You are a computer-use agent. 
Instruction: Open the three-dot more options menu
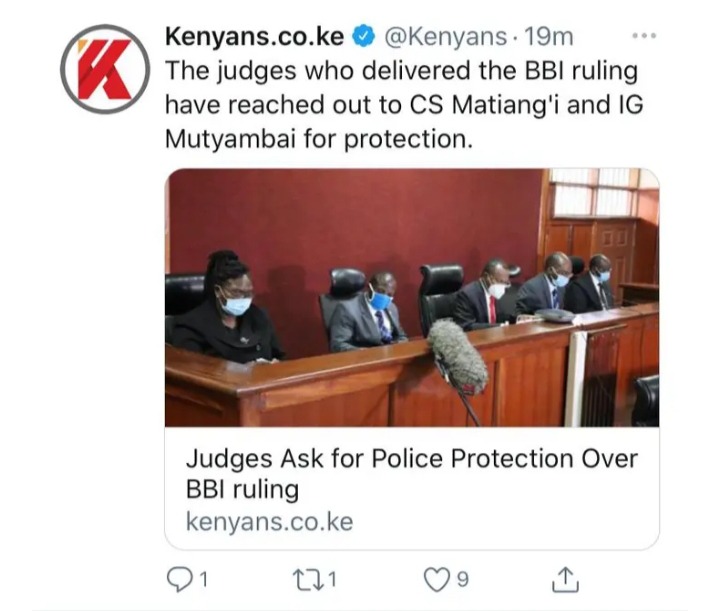[644, 36]
